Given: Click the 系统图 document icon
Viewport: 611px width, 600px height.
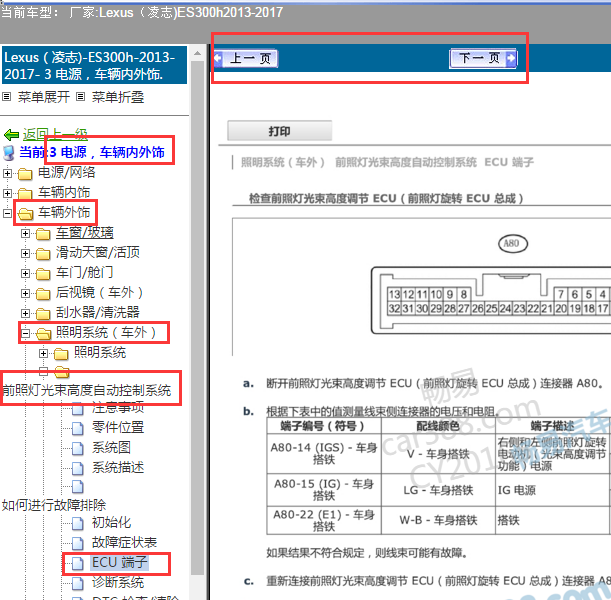Looking at the screenshot, I should point(78,448).
